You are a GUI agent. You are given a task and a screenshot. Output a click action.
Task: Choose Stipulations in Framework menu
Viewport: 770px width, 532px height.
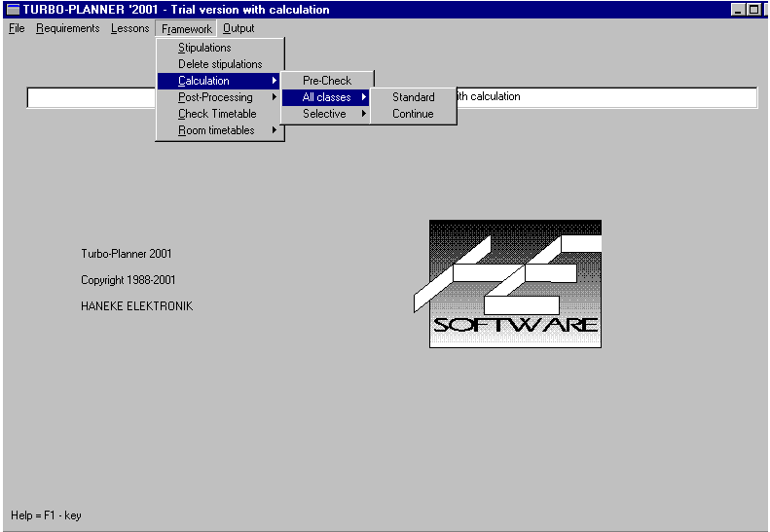(x=221, y=48)
